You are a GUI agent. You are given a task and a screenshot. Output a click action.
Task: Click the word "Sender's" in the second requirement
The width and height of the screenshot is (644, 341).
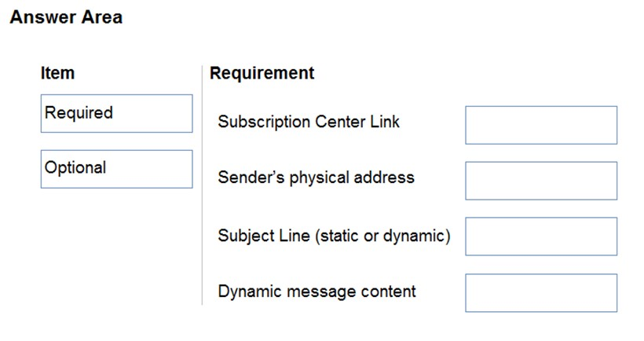251,178
